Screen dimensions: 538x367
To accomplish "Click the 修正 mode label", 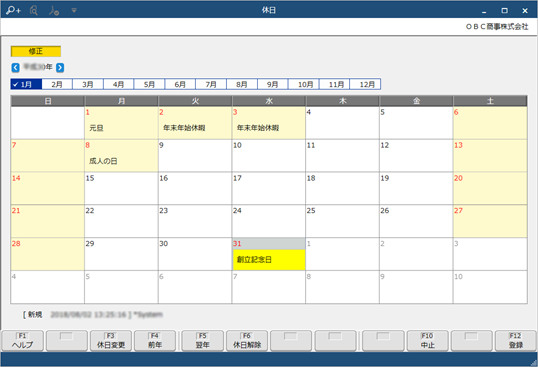I will pos(36,51).
